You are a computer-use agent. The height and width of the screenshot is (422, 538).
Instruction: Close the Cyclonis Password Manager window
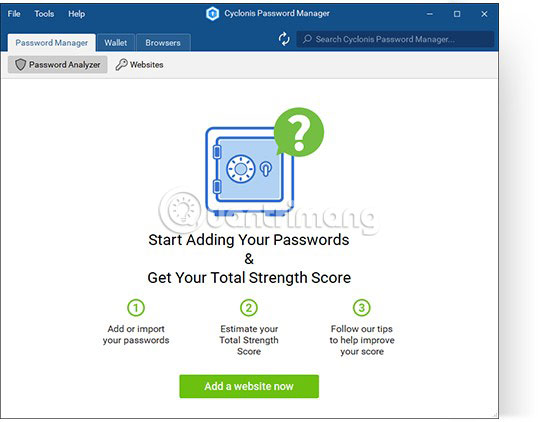[x=484, y=14]
